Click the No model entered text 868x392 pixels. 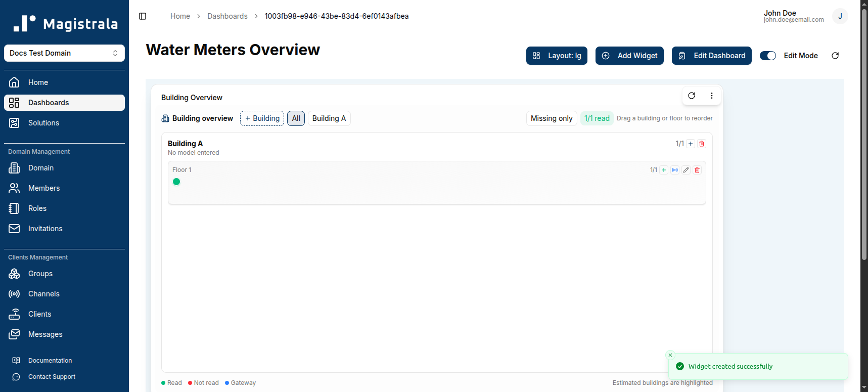pos(194,153)
